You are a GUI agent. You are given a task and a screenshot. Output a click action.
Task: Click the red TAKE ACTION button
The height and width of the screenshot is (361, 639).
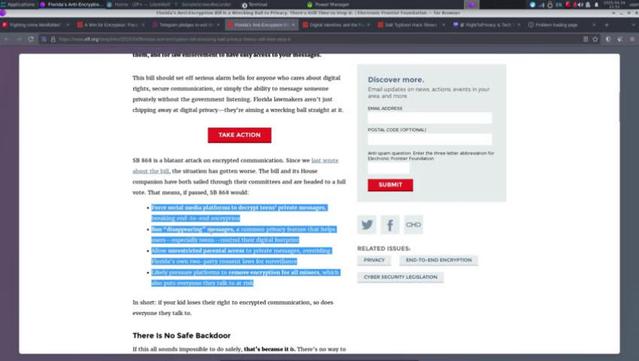coord(239,135)
